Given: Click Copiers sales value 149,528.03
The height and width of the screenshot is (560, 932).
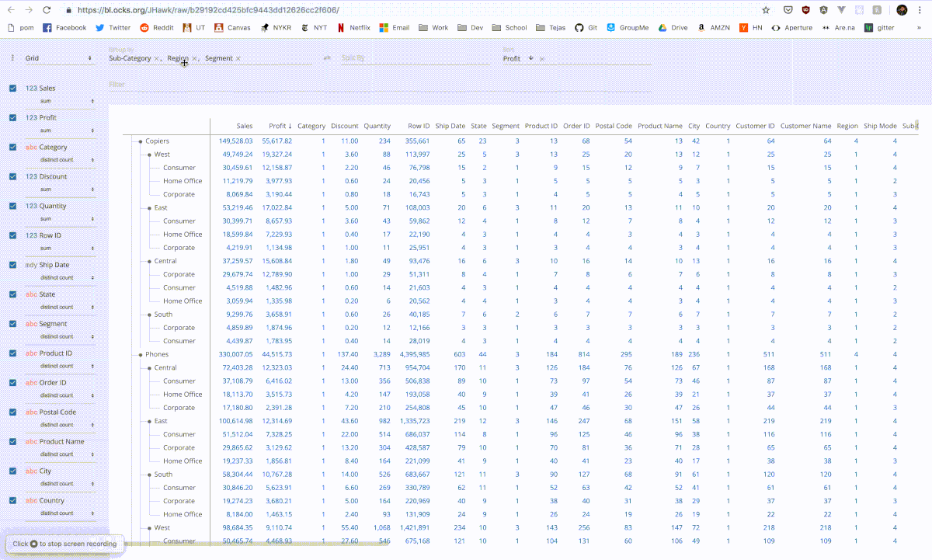Looking at the screenshot, I should click(235, 141).
